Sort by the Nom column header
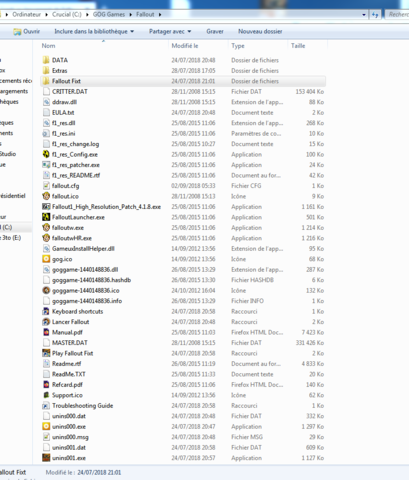Image resolution: width=409 pixels, height=480 pixels. 49,46
